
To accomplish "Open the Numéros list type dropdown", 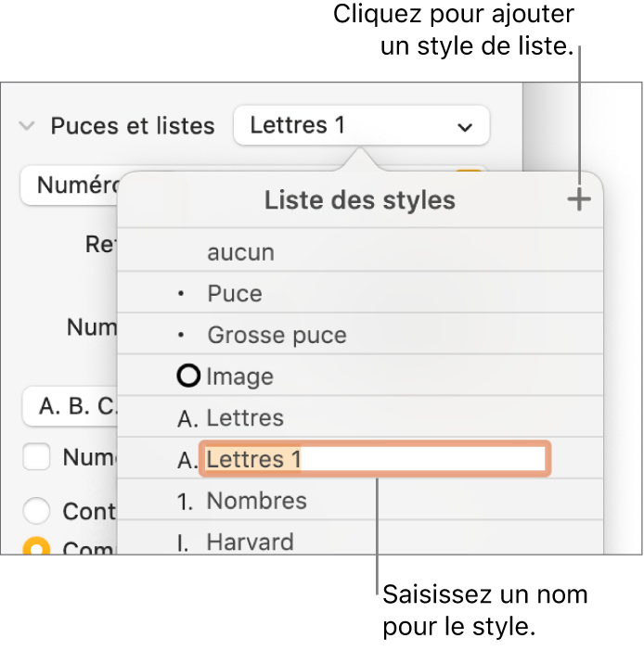I will point(70,185).
